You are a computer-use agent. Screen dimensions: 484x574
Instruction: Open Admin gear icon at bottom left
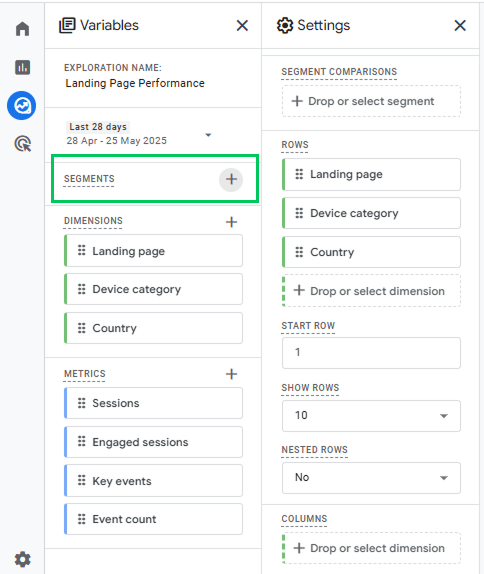pyautogui.click(x=23, y=559)
